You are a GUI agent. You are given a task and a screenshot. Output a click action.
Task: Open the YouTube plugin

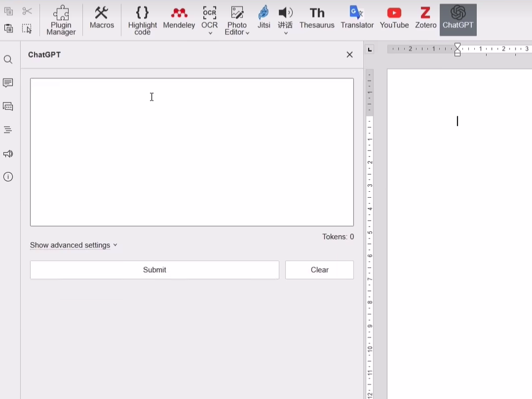(x=394, y=18)
